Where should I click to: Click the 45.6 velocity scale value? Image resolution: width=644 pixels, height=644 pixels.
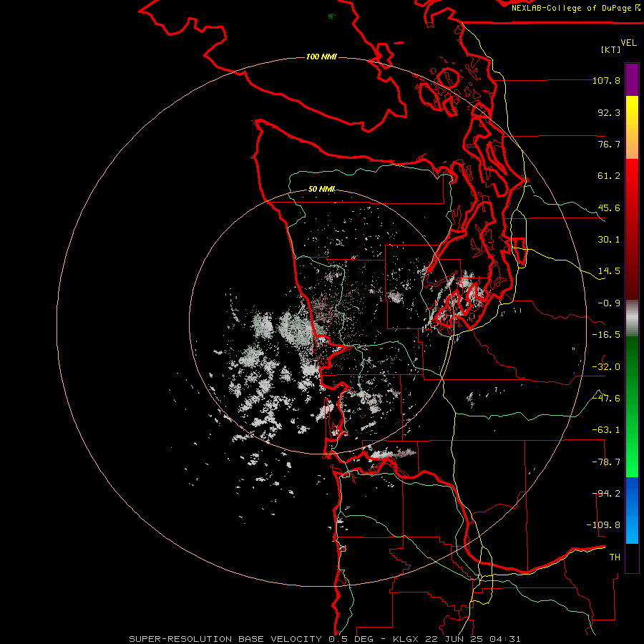tap(609, 208)
